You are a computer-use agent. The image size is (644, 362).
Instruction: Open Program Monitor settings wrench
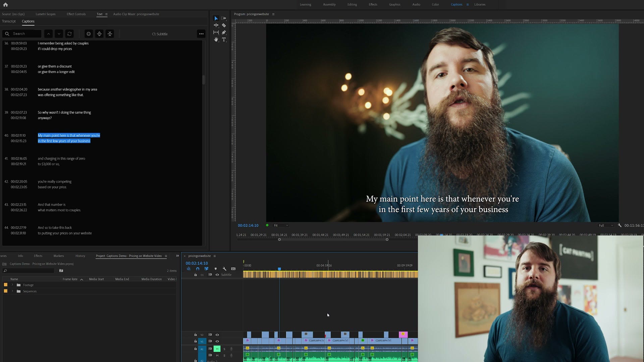pos(620,226)
